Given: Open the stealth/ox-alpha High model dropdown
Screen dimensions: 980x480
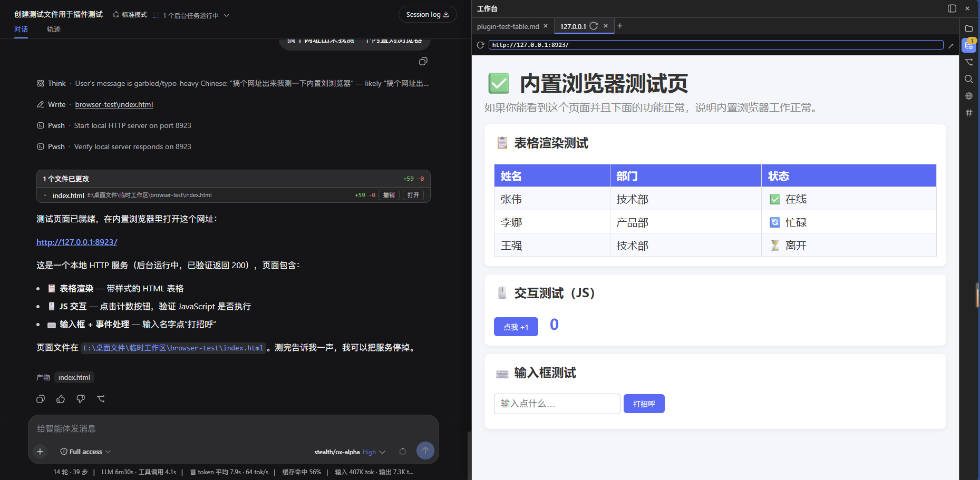Looking at the screenshot, I should click(x=350, y=452).
